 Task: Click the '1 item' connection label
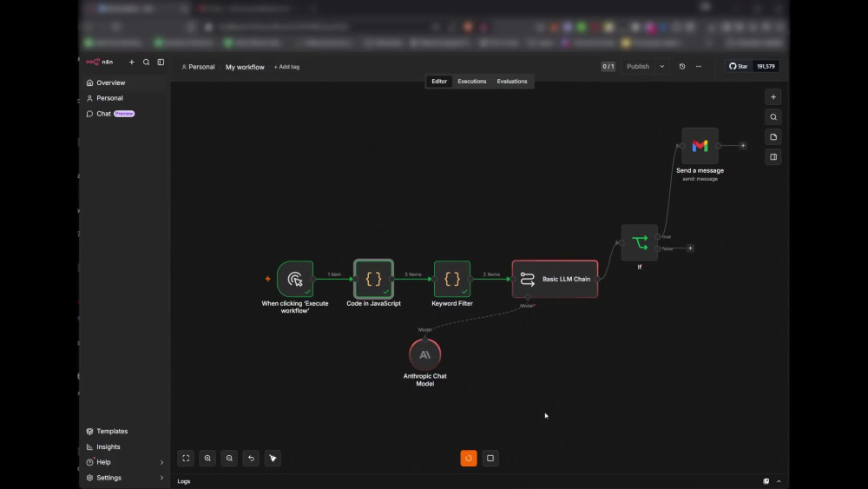334,274
